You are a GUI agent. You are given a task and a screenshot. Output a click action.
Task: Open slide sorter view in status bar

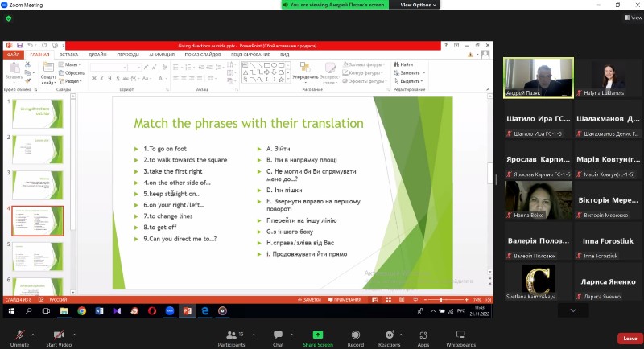click(x=388, y=300)
